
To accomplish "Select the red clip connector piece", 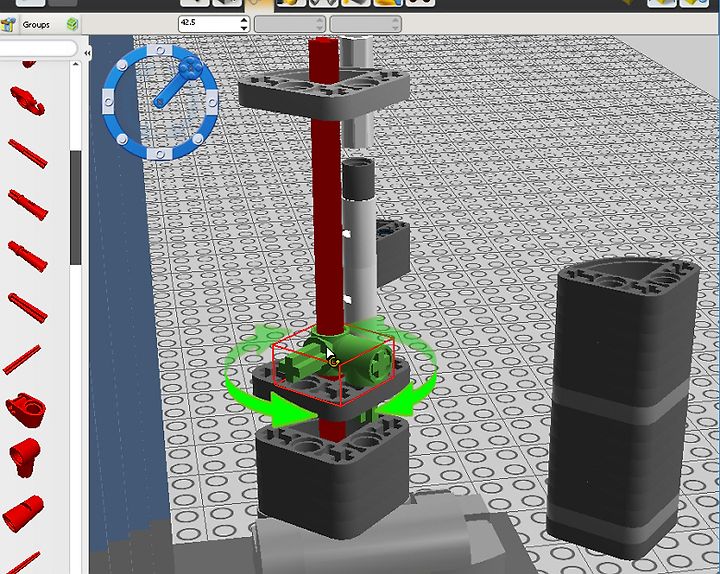I will [28, 101].
